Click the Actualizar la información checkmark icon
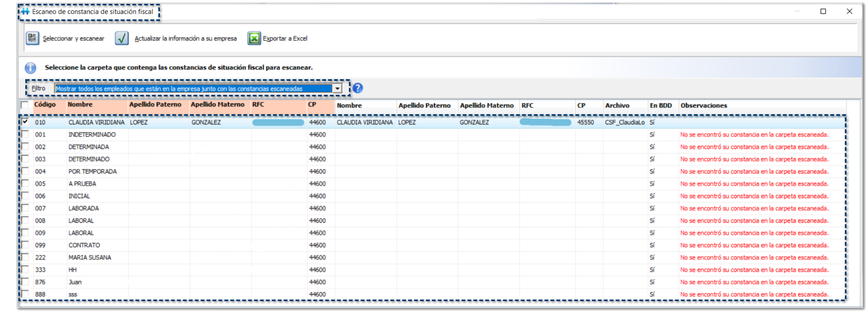This screenshot has width=868, height=313. (122, 38)
